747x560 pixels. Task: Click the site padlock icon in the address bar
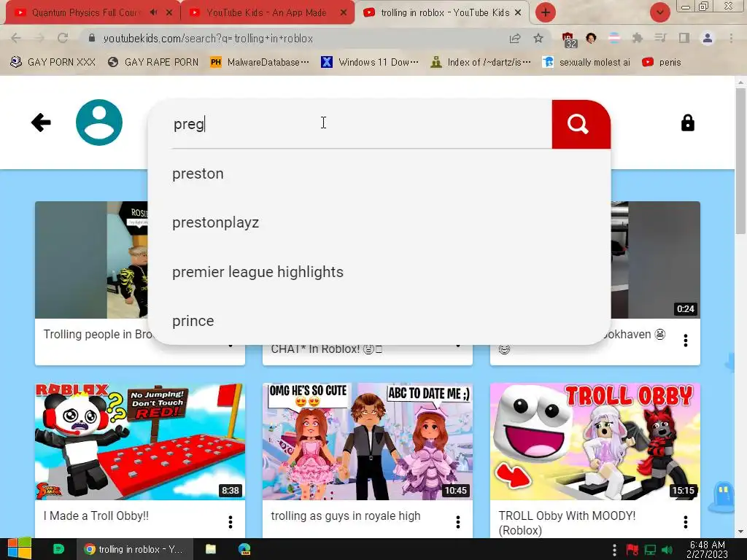tap(91, 38)
